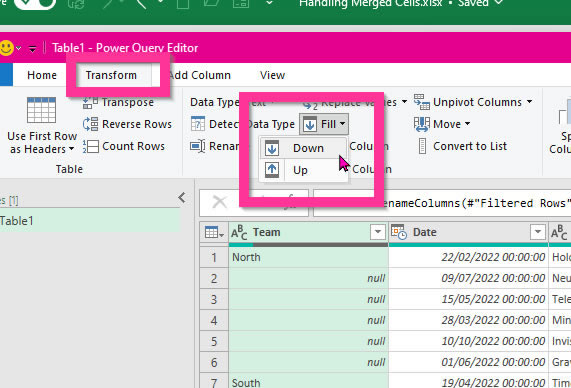Click the Detect Data Type icon
571x388 pixels.
coord(198,124)
